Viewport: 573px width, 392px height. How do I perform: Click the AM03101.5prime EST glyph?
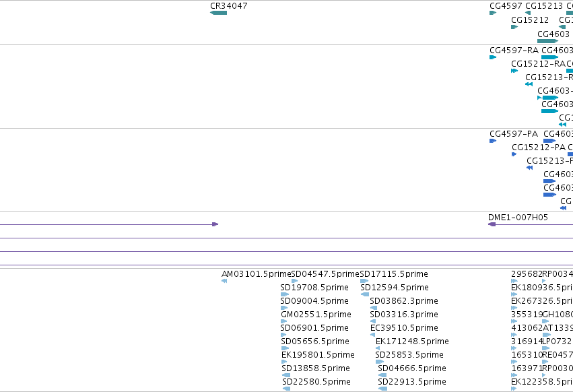pyautogui.click(x=224, y=281)
